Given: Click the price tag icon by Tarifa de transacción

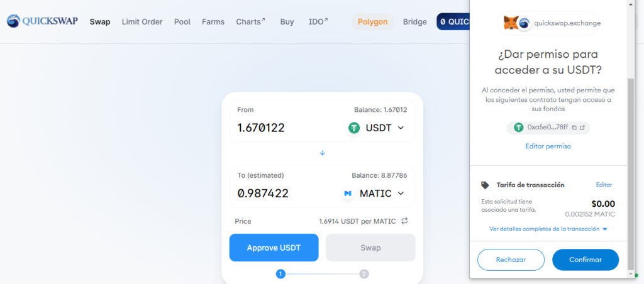Looking at the screenshot, I should pyautogui.click(x=485, y=185).
